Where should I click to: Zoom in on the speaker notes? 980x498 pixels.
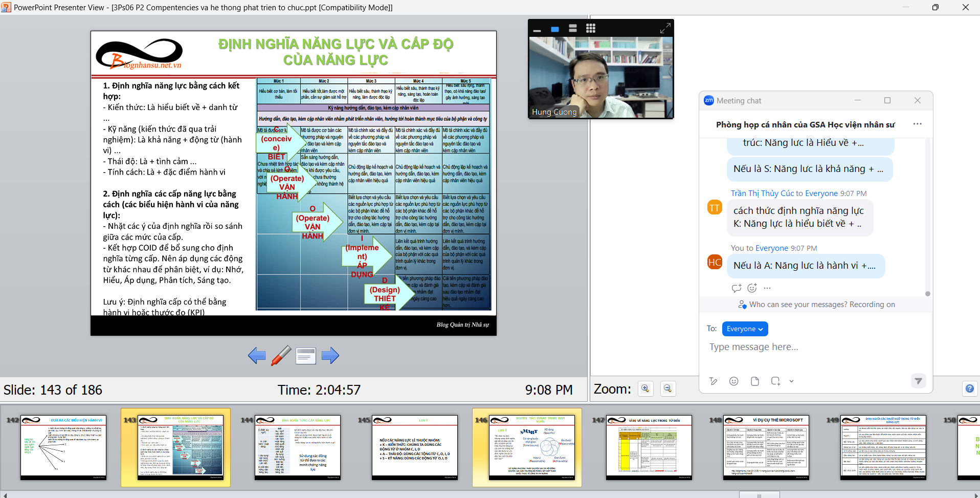(645, 388)
